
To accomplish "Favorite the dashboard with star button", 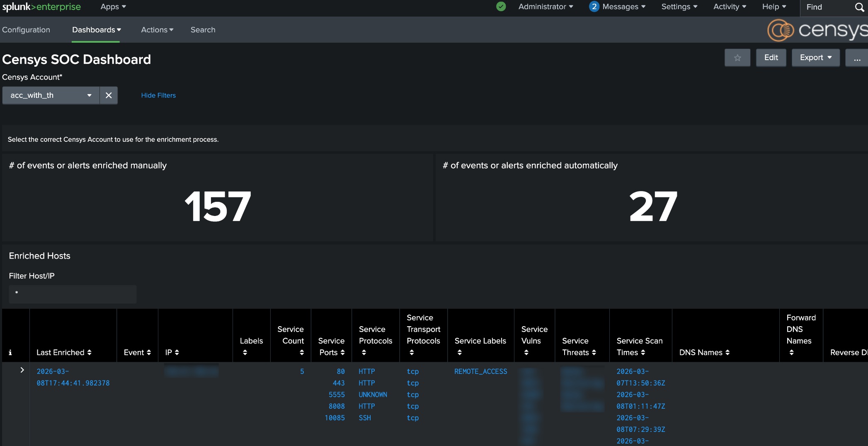I will point(737,58).
